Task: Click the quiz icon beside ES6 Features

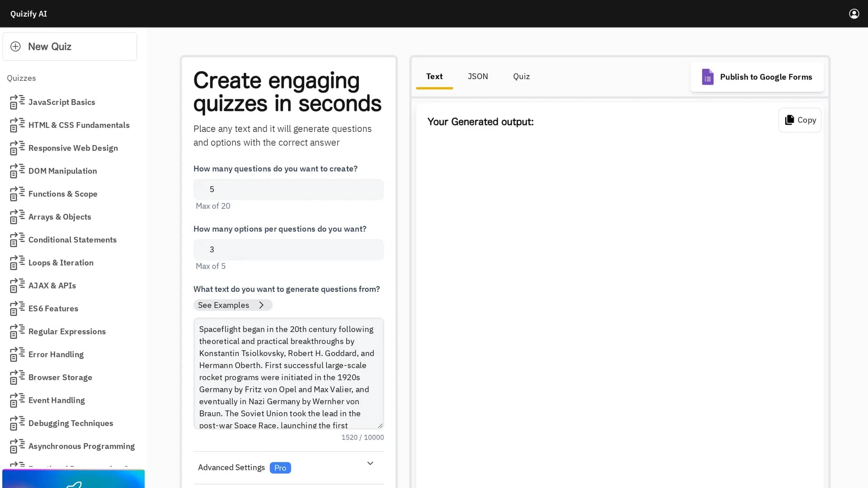Action: (17, 309)
